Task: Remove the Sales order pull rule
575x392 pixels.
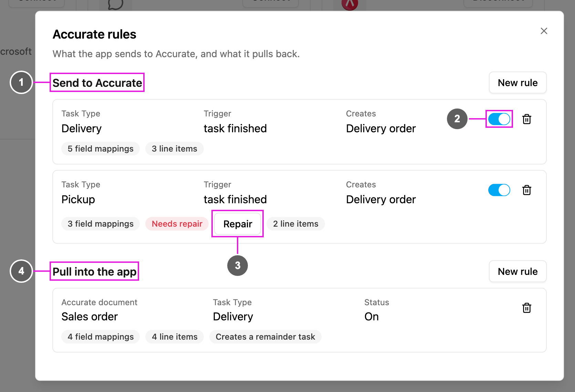Action: click(526, 308)
